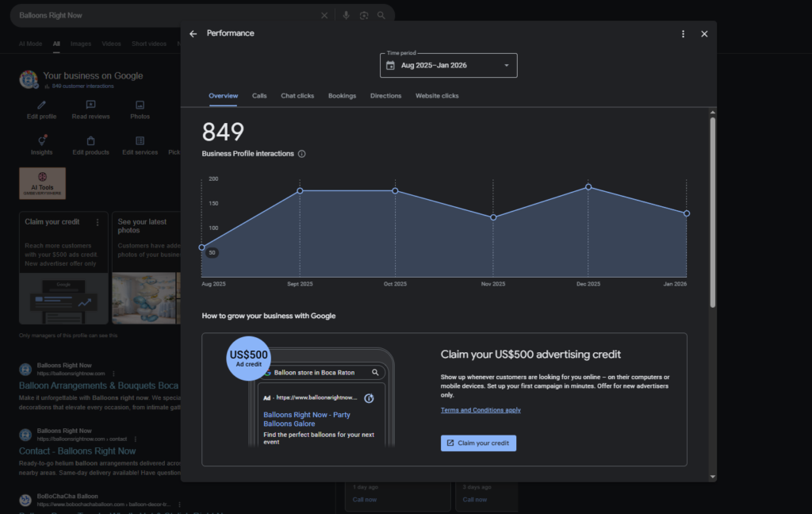This screenshot has width=812, height=514.
Task: Open the Photos icon
Action: point(140,103)
